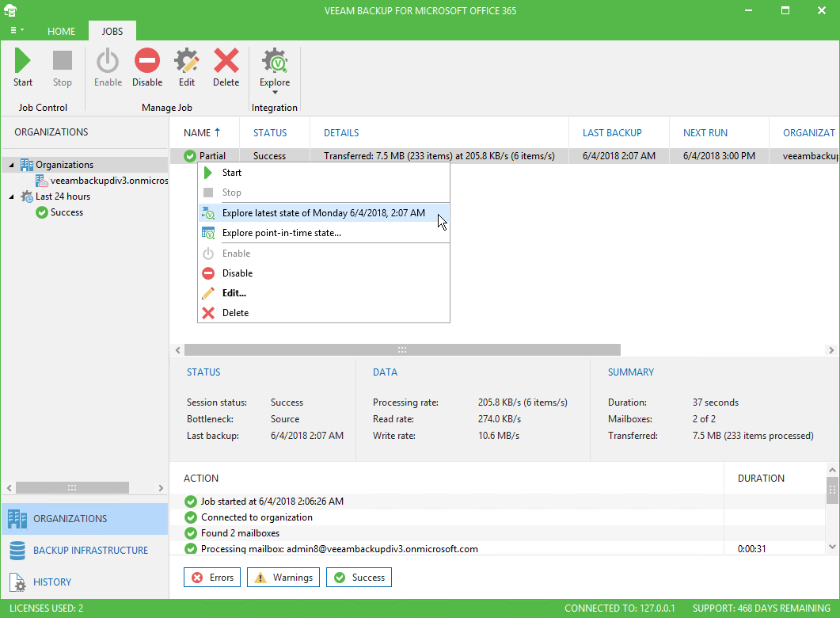The height and width of the screenshot is (618, 840).
Task: Click the jobs list horizontal scrollbar thumb
Action: [402, 350]
